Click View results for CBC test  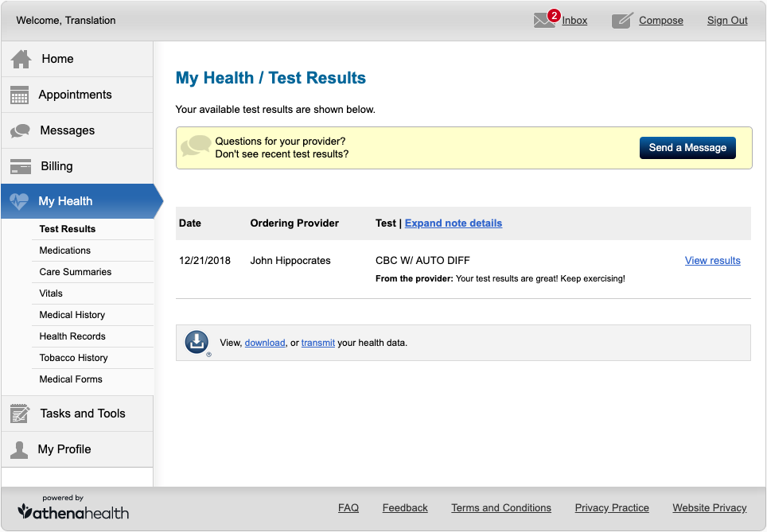712,261
